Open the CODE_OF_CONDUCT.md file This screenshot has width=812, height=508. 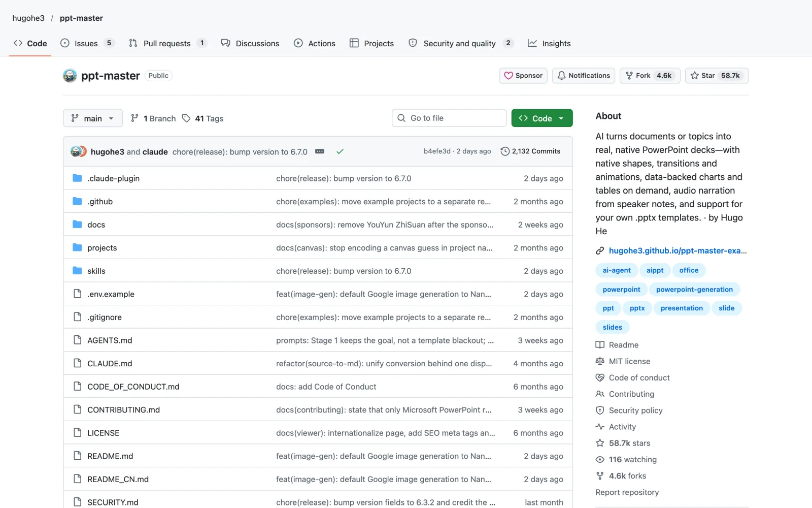click(133, 387)
